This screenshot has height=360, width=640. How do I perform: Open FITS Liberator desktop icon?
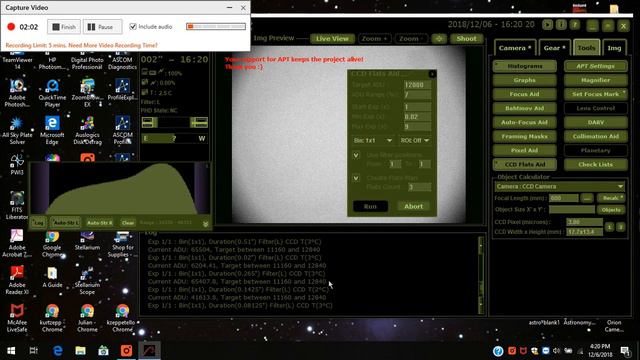pyautogui.click(x=17, y=205)
